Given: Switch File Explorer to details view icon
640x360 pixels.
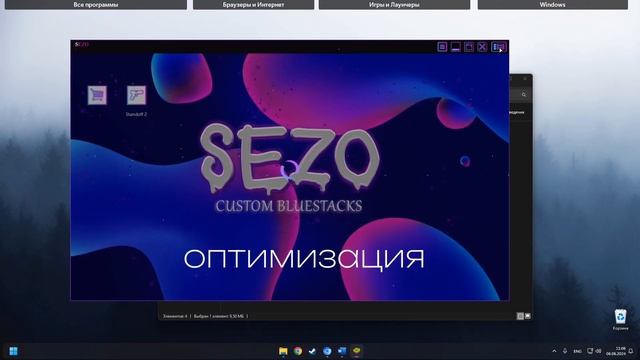Looking at the screenshot, I should [520, 316].
